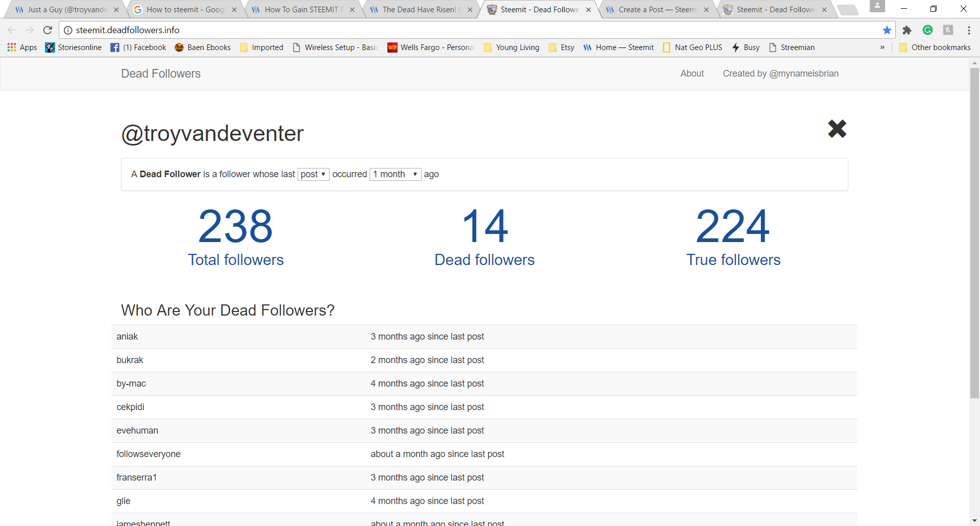View the site information icon
Screen dimensions: 980x526
pos(68,30)
